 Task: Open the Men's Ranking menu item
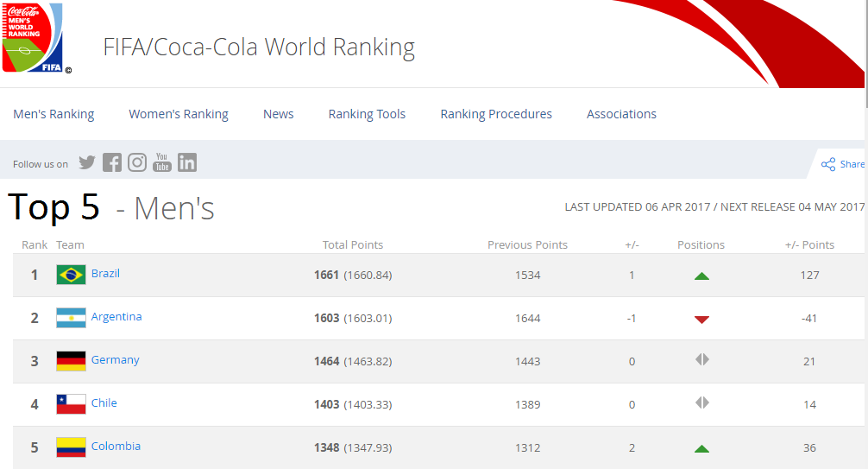(53, 114)
